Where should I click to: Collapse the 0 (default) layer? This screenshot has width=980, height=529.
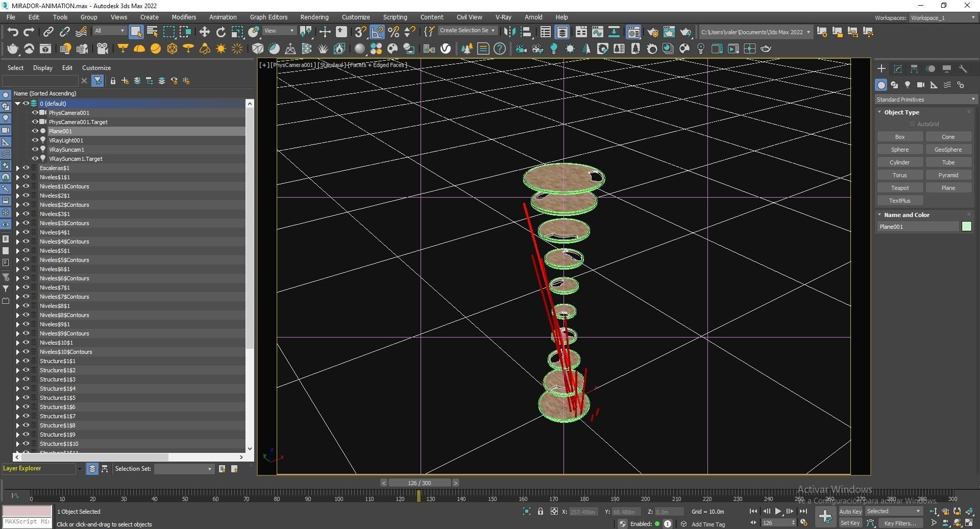click(18, 103)
